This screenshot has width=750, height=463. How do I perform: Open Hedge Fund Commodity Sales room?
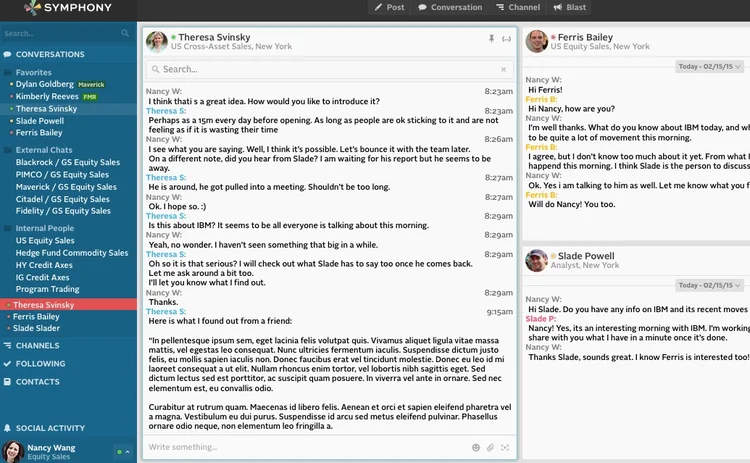[72, 253]
